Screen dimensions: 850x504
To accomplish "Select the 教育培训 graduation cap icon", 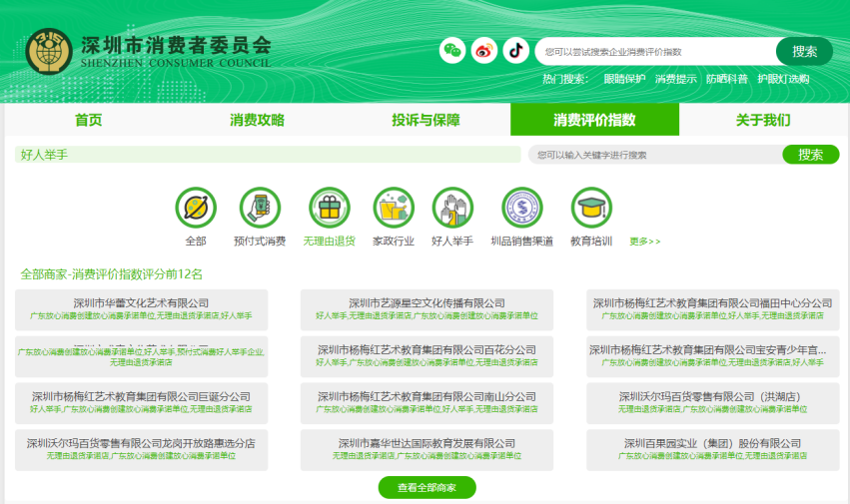I will click(x=591, y=208).
